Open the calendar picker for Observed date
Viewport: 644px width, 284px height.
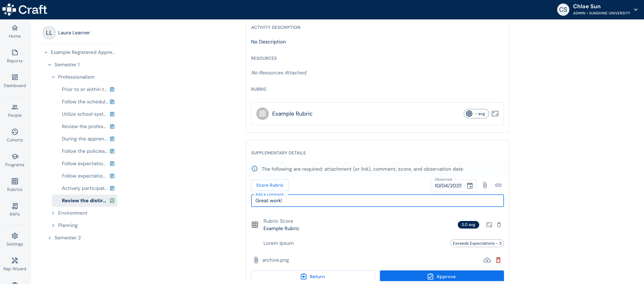point(470,186)
